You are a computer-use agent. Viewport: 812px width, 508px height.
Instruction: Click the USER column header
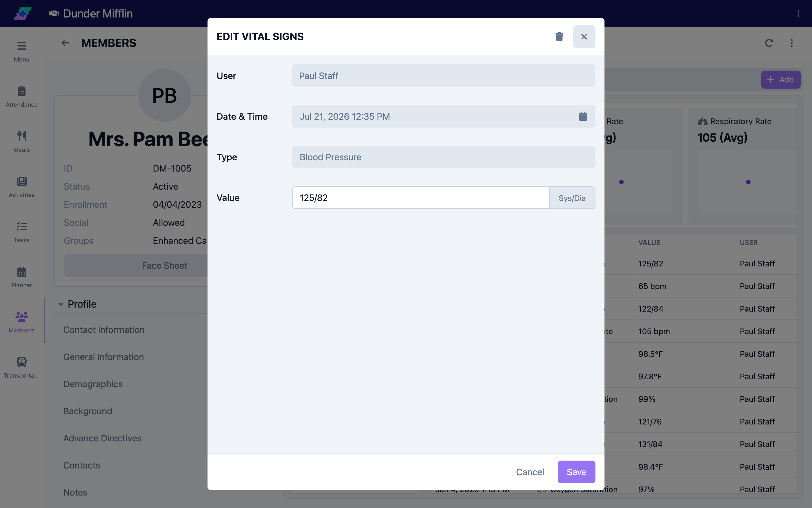[x=749, y=243]
